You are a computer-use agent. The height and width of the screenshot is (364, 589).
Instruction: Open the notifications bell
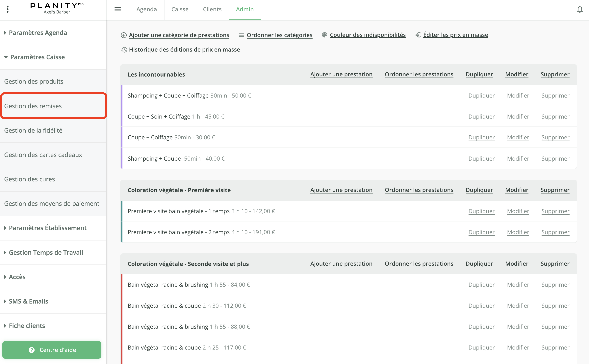click(x=580, y=9)
